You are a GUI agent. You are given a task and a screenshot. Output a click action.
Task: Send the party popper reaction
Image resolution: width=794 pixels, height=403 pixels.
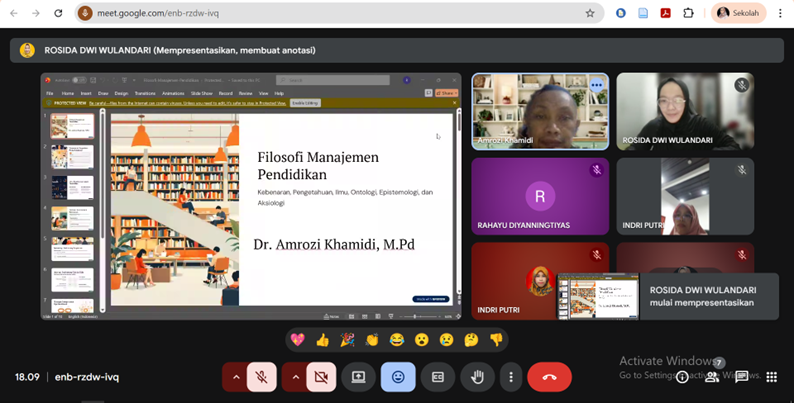pyautogui.click(x=347, y=339)
